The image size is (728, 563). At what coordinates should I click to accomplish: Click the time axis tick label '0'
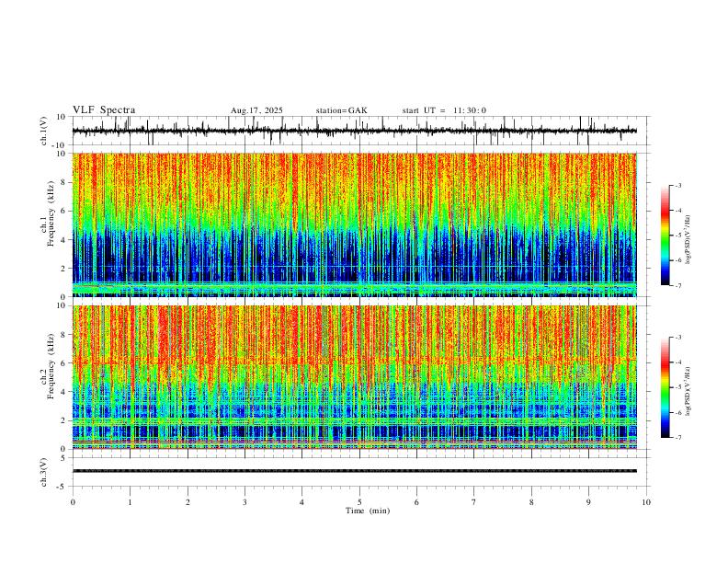pos(73,502)
